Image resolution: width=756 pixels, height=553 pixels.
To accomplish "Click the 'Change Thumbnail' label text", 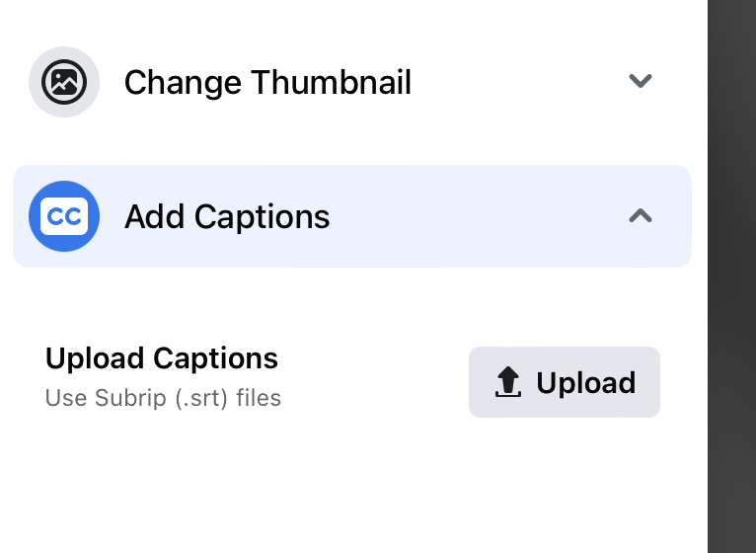I will pos(267,83).
